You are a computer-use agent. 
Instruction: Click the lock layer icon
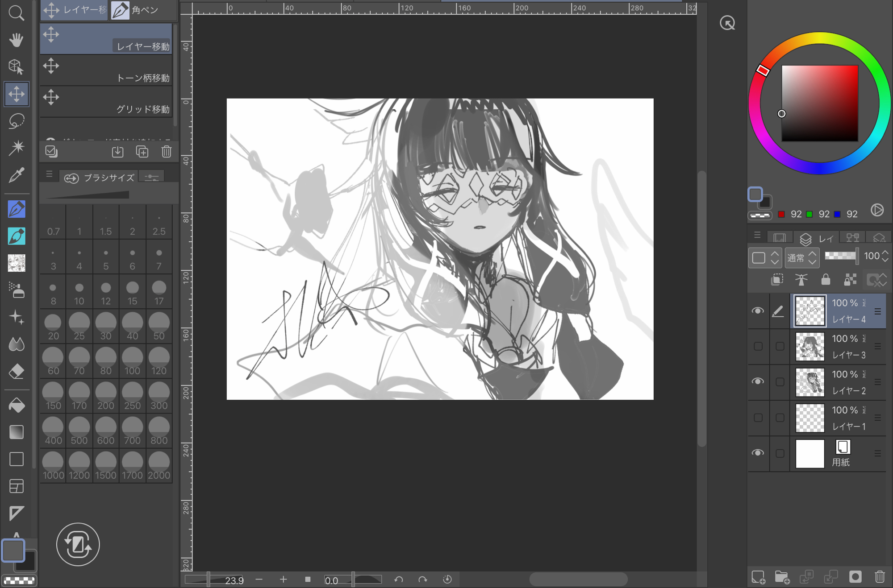tap(826, 280)
